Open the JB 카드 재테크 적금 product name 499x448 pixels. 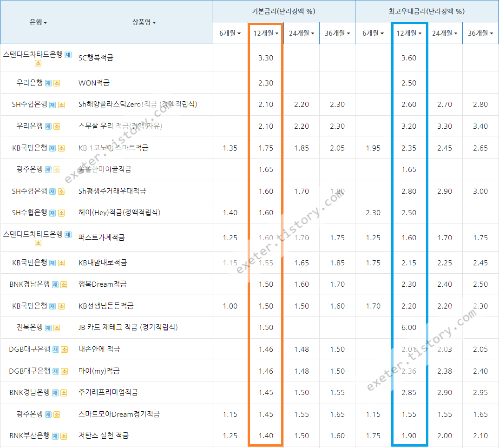[x=128, y=327]
